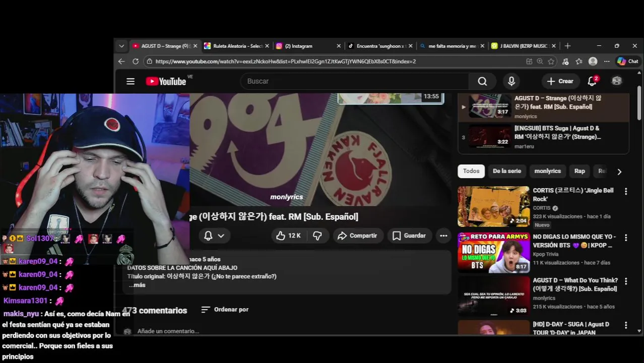Open options for CORTIS Jingle Bell Rock video
The height and width of the screenshot is (363, 644).
626,192
